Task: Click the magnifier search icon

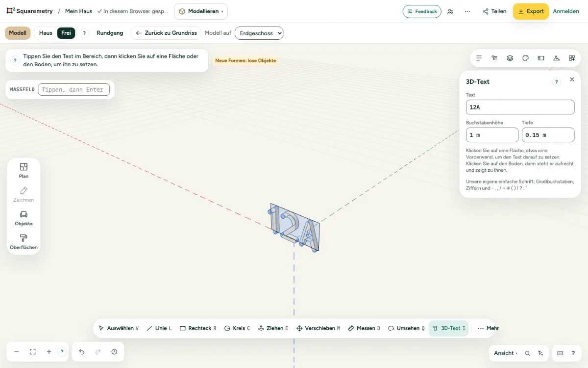Action: (527, 353)
